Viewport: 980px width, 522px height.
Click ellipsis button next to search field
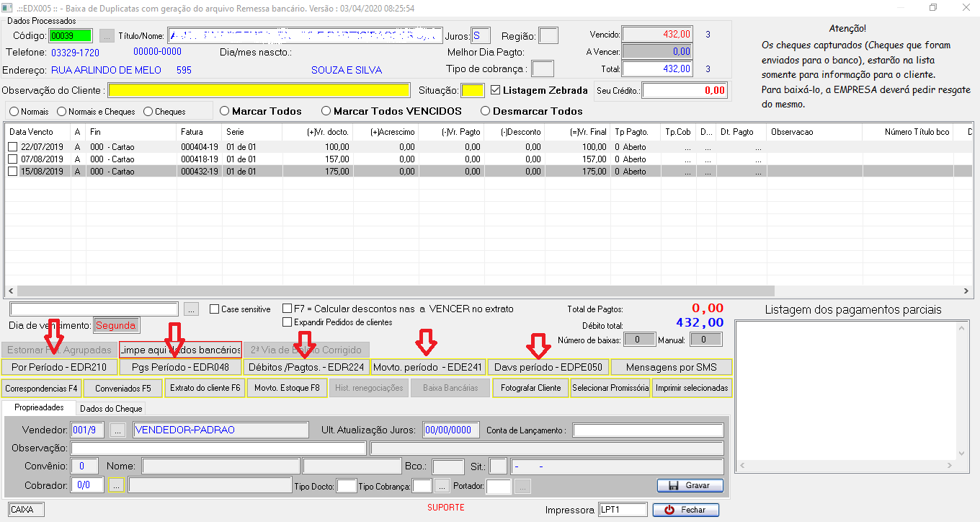tap(191, 309)
